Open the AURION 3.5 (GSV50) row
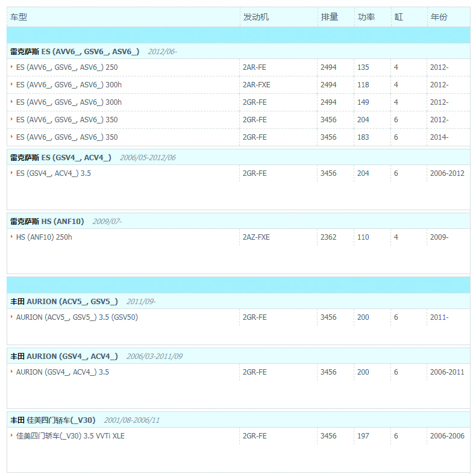Screen dimensions: 476x474 click(77, 317)
